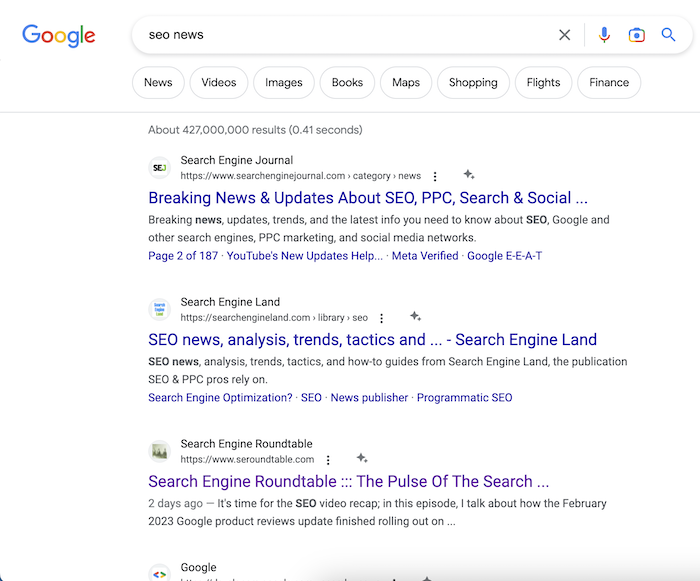Open Search Engine Roundtable Pulse Of The Search result
The image size is (700, 581).
pyautogui.click(x=349, y=481)
